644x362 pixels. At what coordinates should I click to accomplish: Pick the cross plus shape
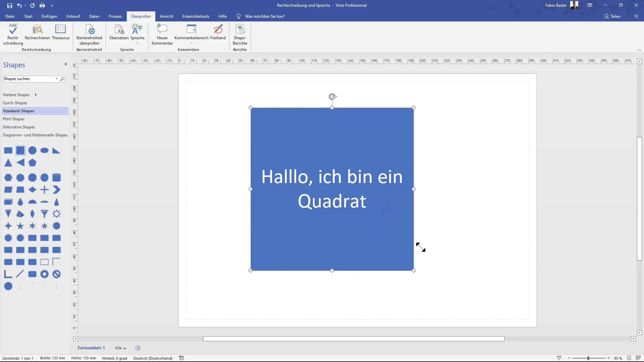pos(44,190)
